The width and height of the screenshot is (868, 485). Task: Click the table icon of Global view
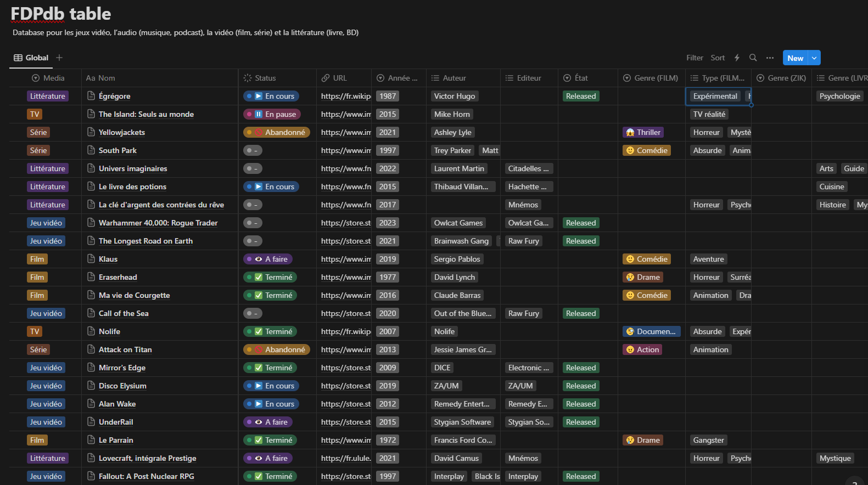click(x=18, y=58)
